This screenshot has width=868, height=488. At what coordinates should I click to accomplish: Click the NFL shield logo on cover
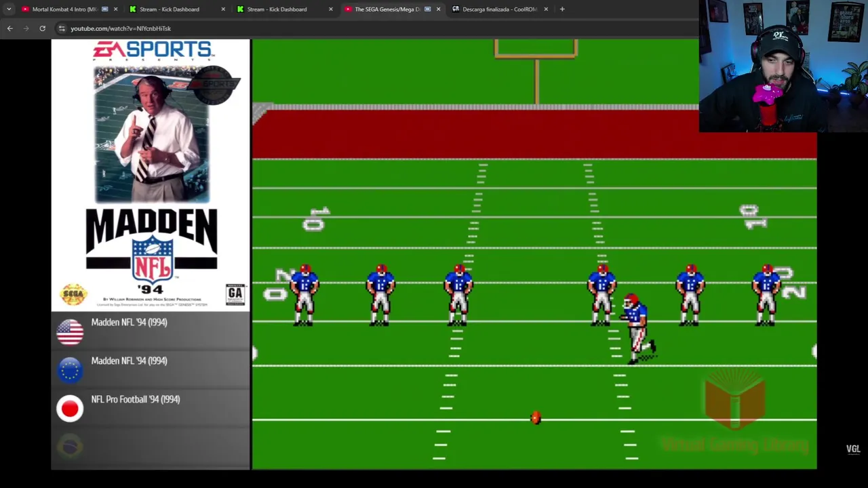coord(152,259)
